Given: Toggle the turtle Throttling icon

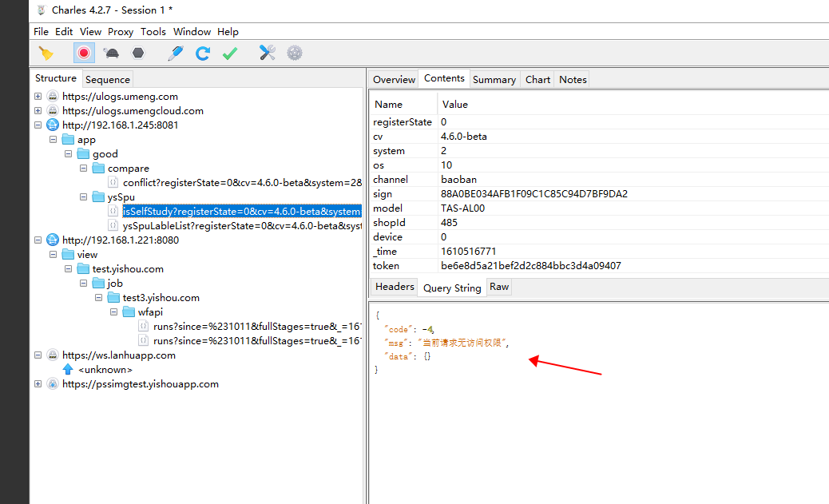Looking at the screenshot, I should click(111, 54).
